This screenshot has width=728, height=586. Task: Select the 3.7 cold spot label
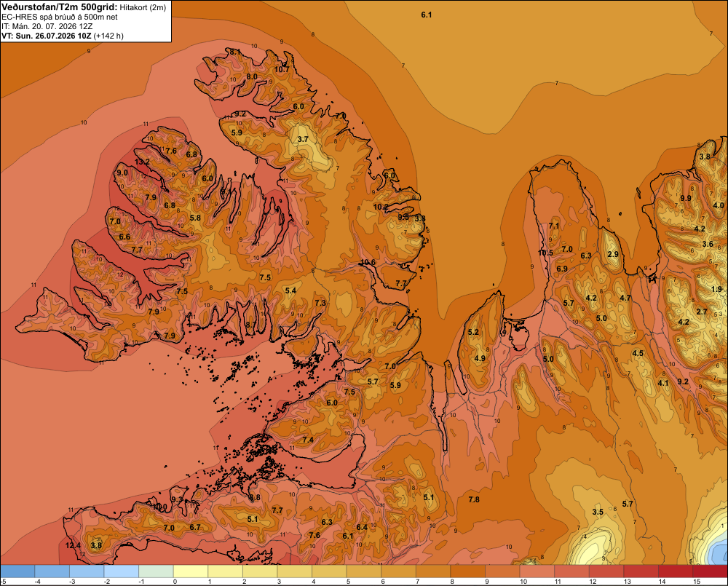303,139
